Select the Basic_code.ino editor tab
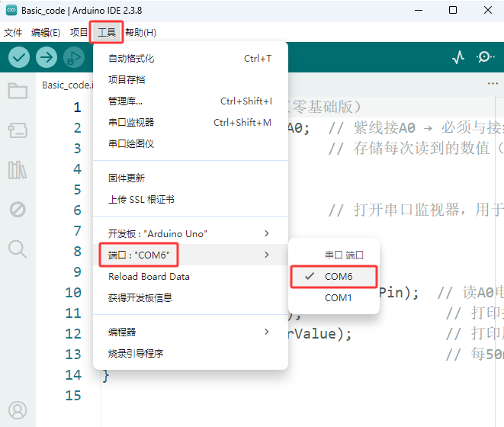Image resolution: width=504 pixels, height=427 pixels. pyautogui.click(x=68, y=85)
